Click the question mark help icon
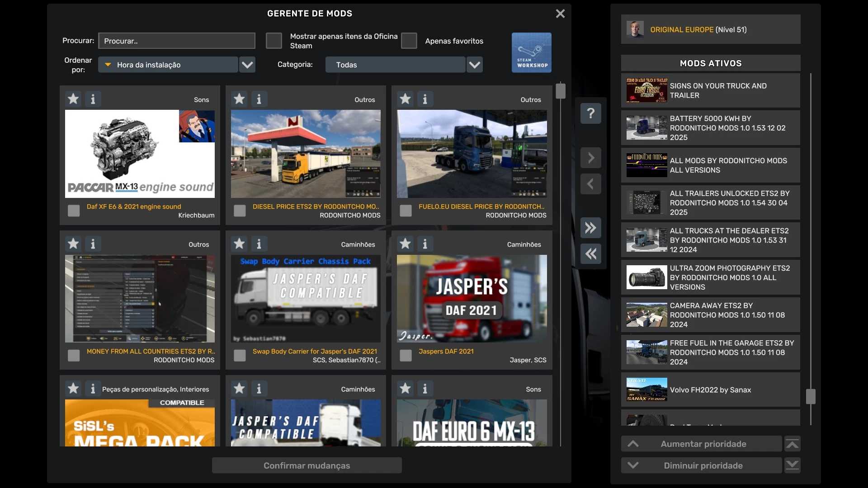 (x=590, y=113)
